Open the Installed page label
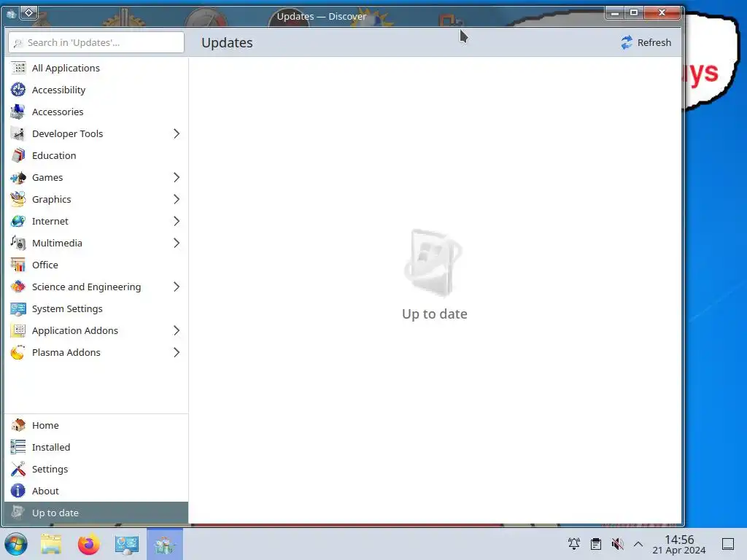Image resolution: width=747 pixels, height=560 pixels. click(x=51, y=447)
